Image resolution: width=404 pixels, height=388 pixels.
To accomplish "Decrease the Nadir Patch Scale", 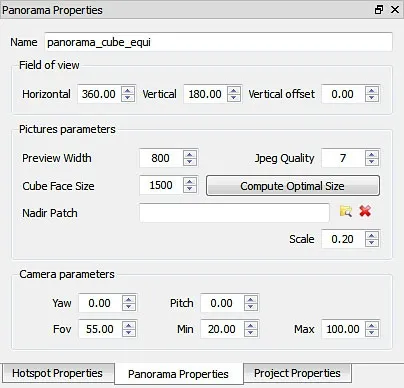I will click(x=372, y=243).
